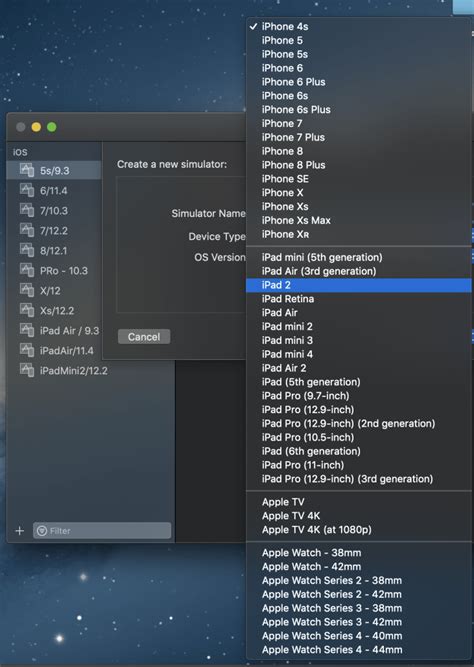The height and width of the screenshot is (667, 474).
Task: Click the simulator icon beside X/12
Action: [x=27, y=290]
